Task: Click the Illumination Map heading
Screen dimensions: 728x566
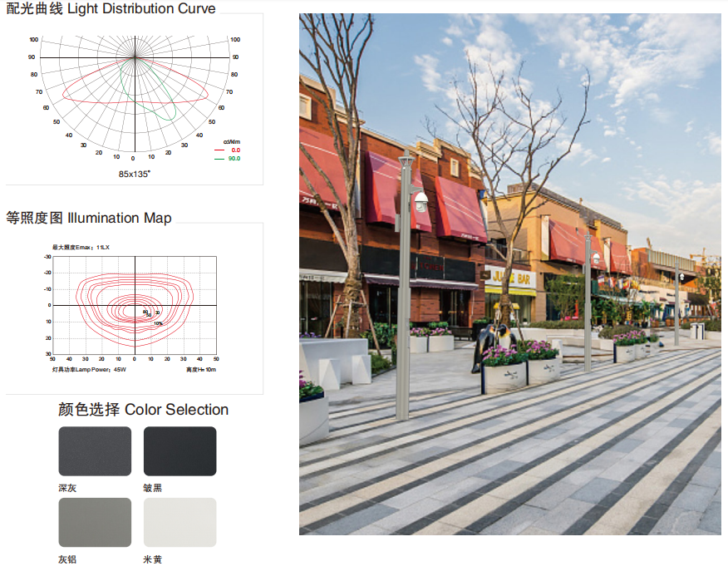Action: pos(89,218)
